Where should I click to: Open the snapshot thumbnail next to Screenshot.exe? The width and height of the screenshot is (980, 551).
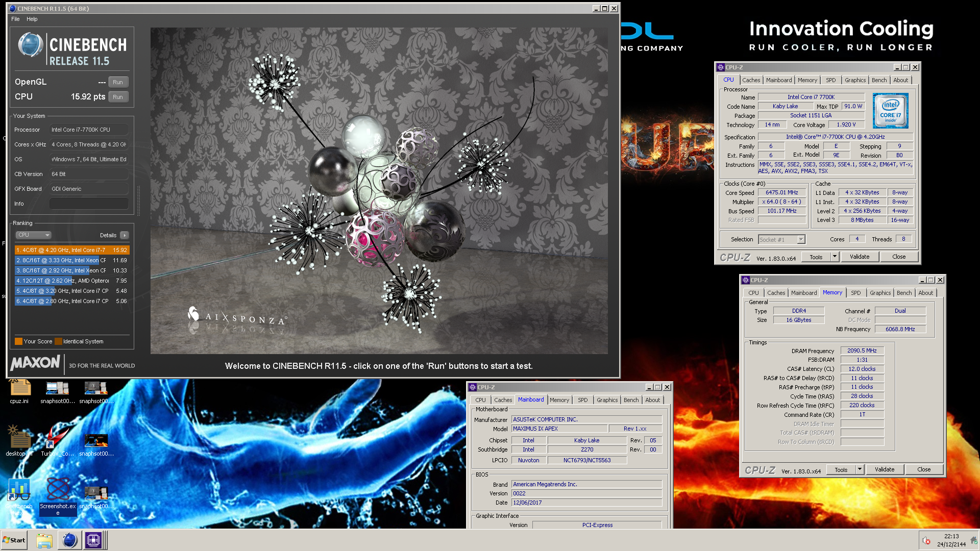point(96,496)
